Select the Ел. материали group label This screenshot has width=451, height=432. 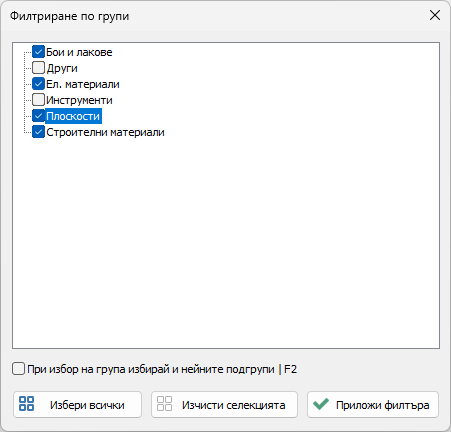(x=83, y=84)
